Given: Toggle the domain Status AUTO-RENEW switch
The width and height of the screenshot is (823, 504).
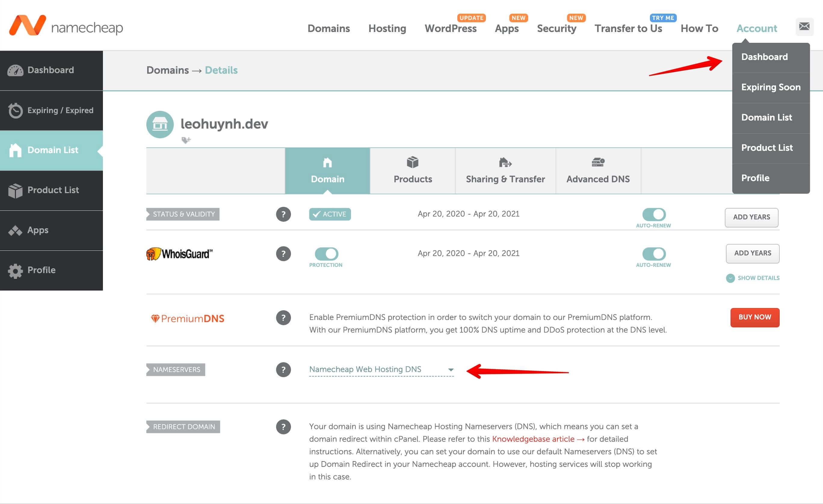Looking at the screenshot, I should (654, 213).
